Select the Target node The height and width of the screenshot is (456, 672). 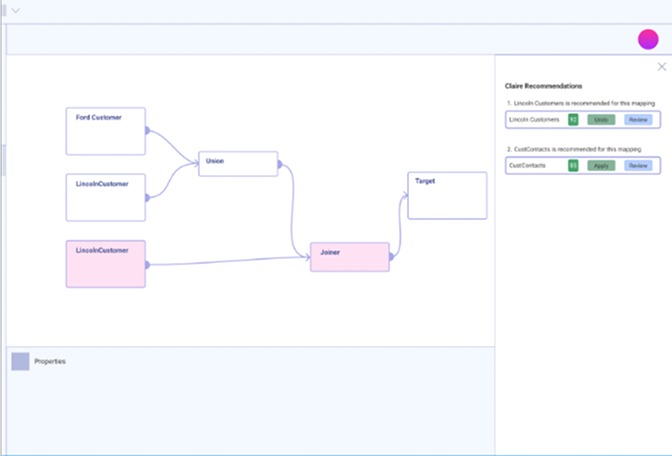click(447, 196)
